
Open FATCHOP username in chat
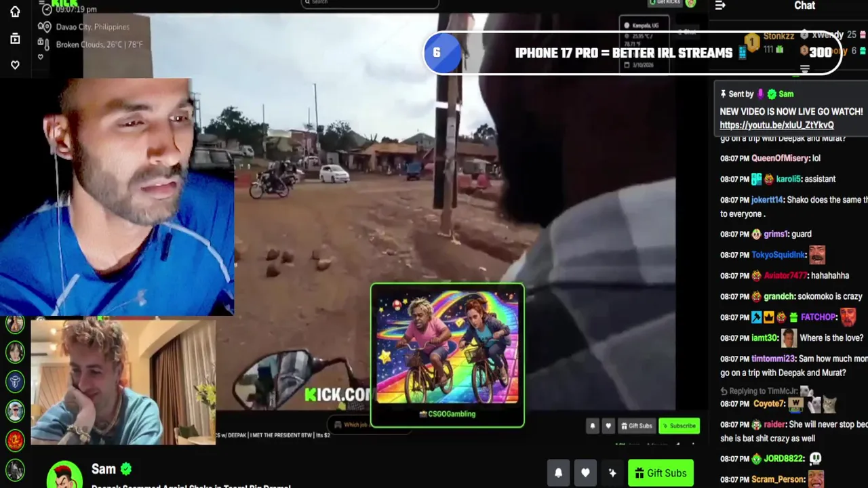[818, 317]
